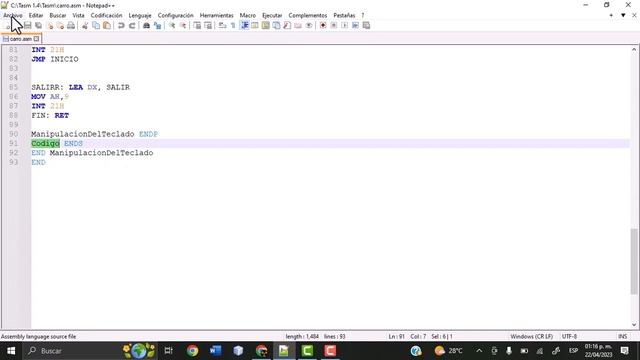Image resolution: width=640 pixels, height=360 pixels.
Task: Open the User Defined Language icon
Action: pyautogui.click(x=255, y=25)
